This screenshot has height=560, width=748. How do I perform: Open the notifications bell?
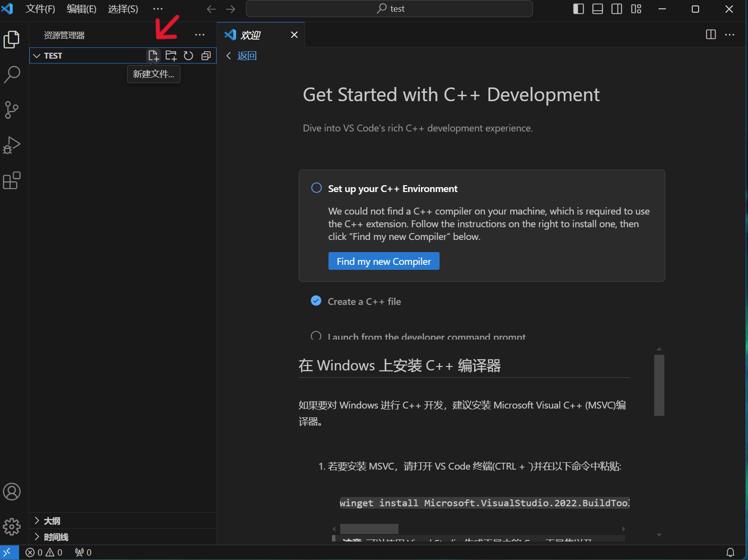[730, 553]
